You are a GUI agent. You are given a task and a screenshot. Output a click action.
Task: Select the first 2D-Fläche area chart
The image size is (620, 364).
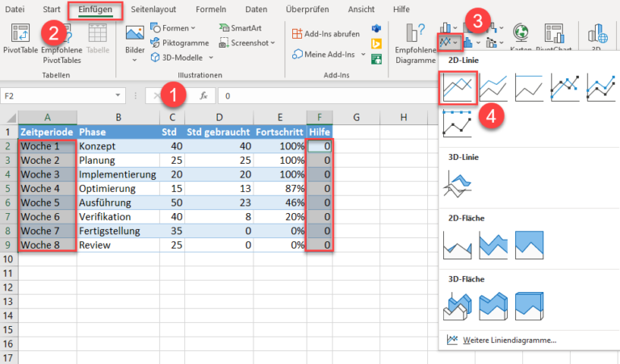point(458,245)
